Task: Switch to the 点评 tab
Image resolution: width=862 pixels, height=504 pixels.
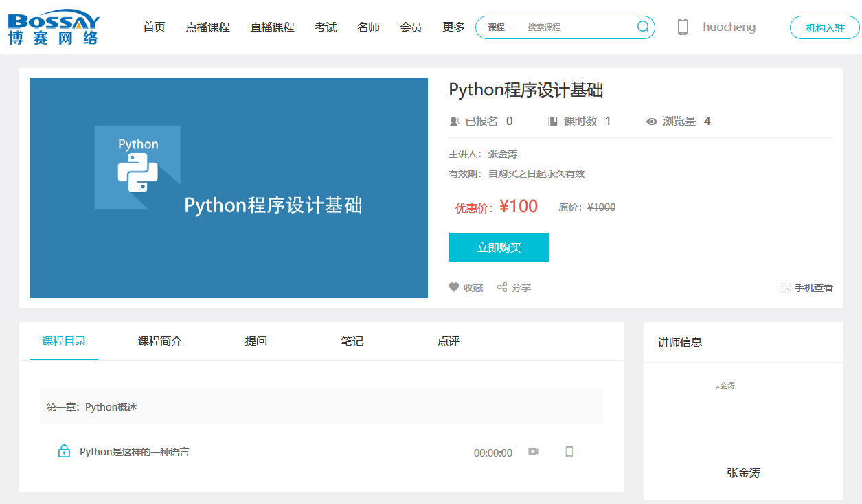Action: coord(449,341)
